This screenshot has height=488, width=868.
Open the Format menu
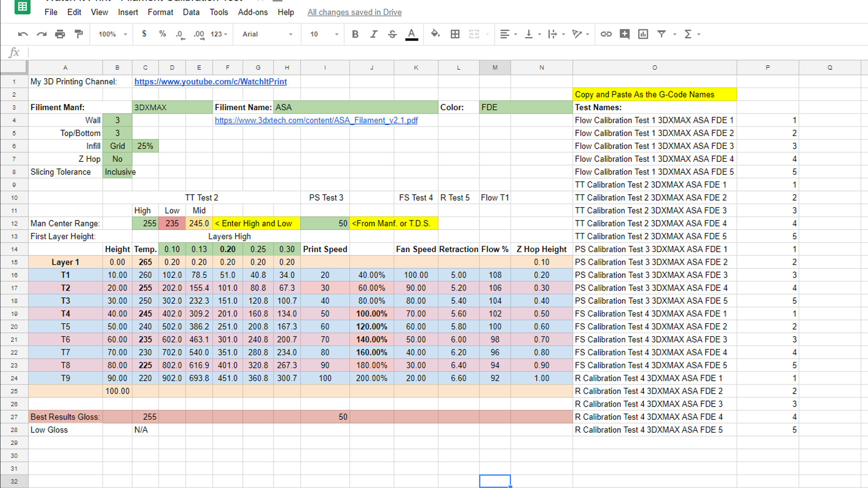point(160,12)
